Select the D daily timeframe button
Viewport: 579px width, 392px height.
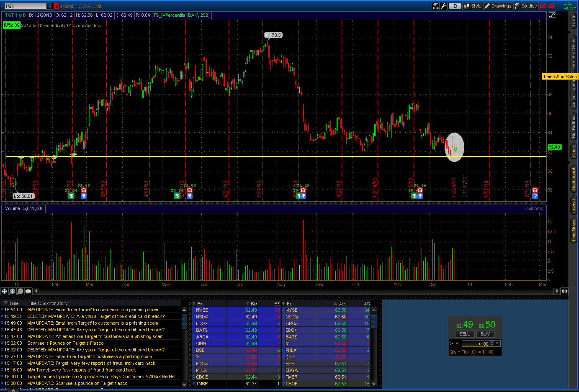455,6
